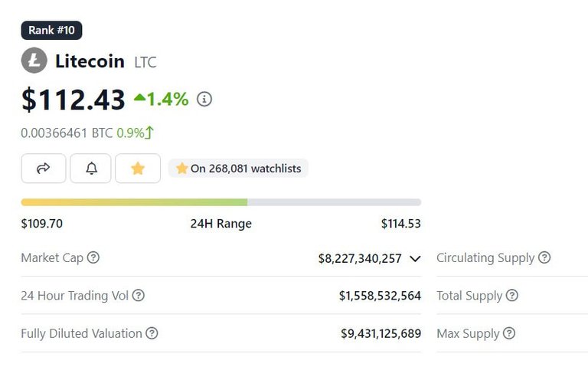Click the Total Supply question icon
The width and height of the screenshot is (588, 390).
click(512, 295)
